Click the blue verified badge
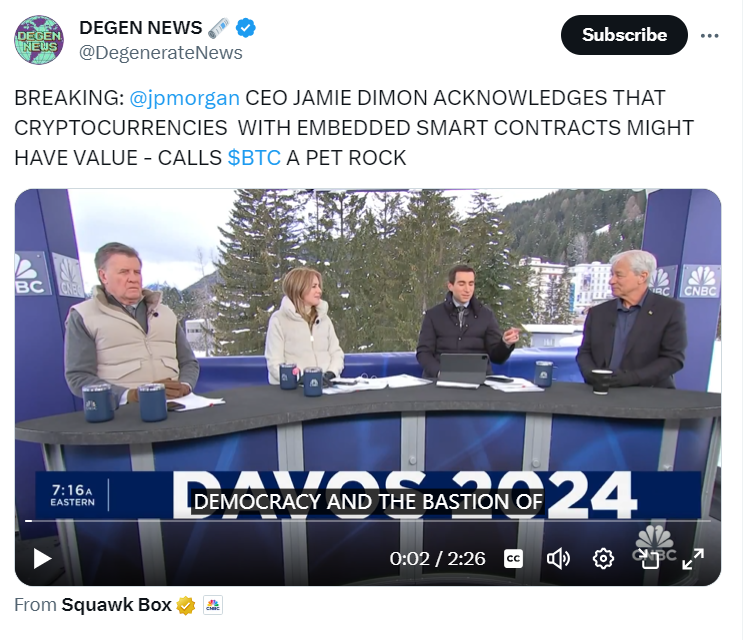Screen dimensions: 752x640 [246, 28]
